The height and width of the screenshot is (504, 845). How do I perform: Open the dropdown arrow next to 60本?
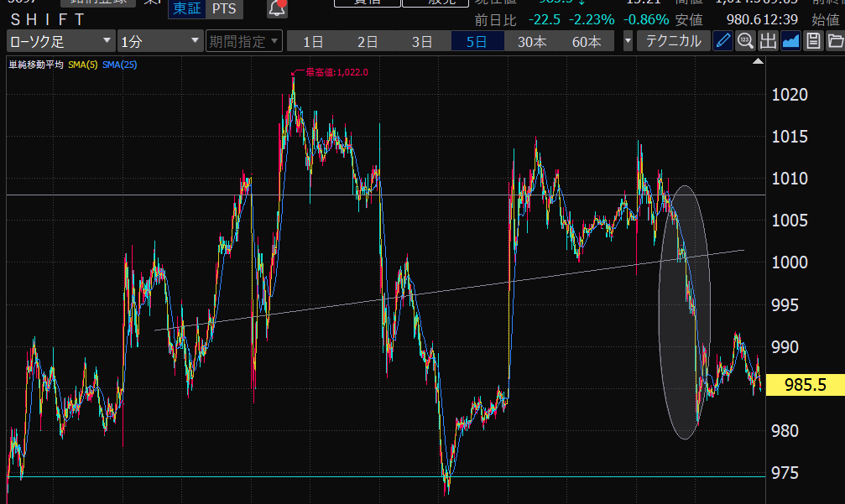(x=629, y=41)
